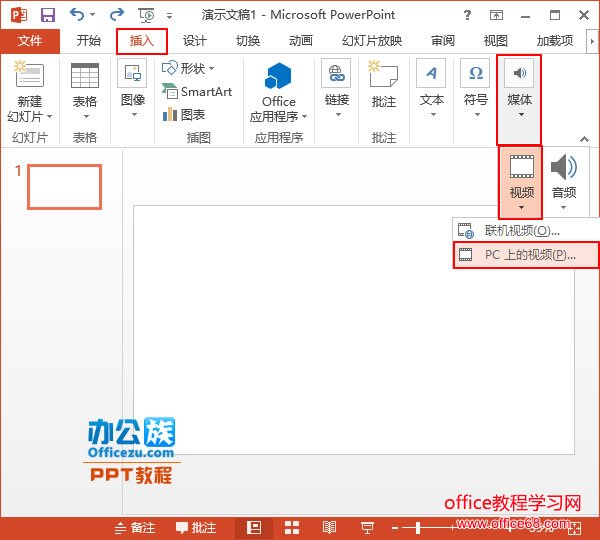Click the 新建幻灯片 new slide icon
The height and width of the screenshot is (540, 600).
pyautogui.click(x=29, y=74)
